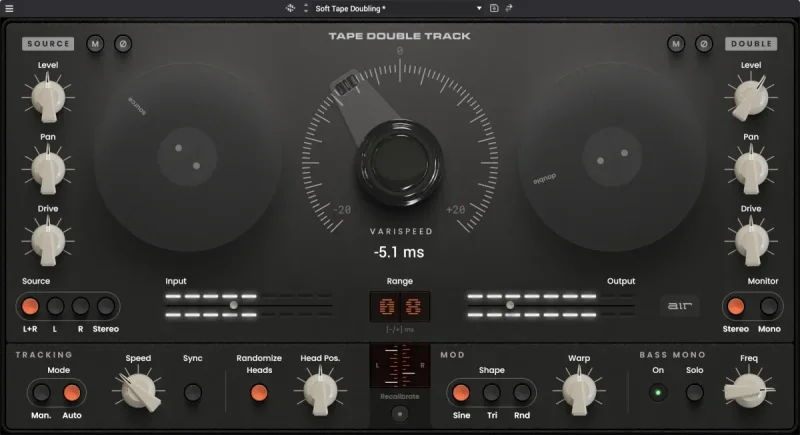Image resolution: width=800 pixels, height=435 pixels.
Task: Click the preset dropdown arrow
Action: point(479,8)
